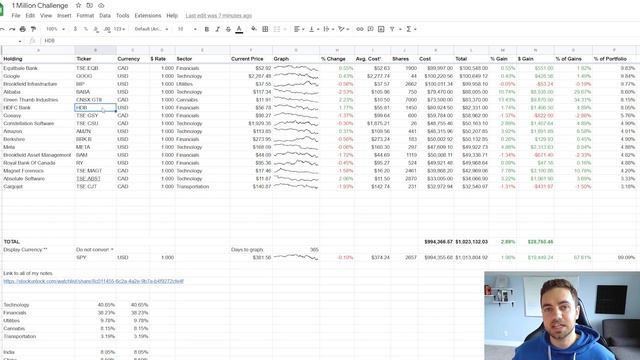
Task: Open the Extensions menu
Action: [x=148, y=16]
